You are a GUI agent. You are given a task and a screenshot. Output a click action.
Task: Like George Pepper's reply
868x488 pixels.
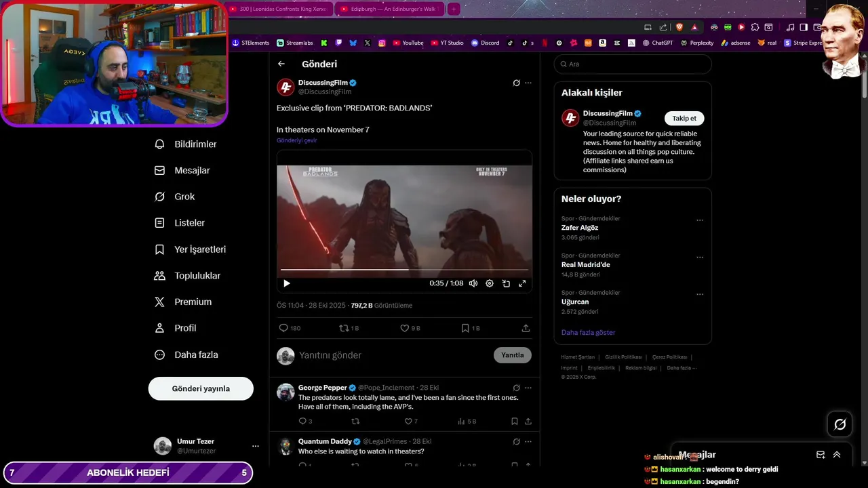[x=411, y=422]
